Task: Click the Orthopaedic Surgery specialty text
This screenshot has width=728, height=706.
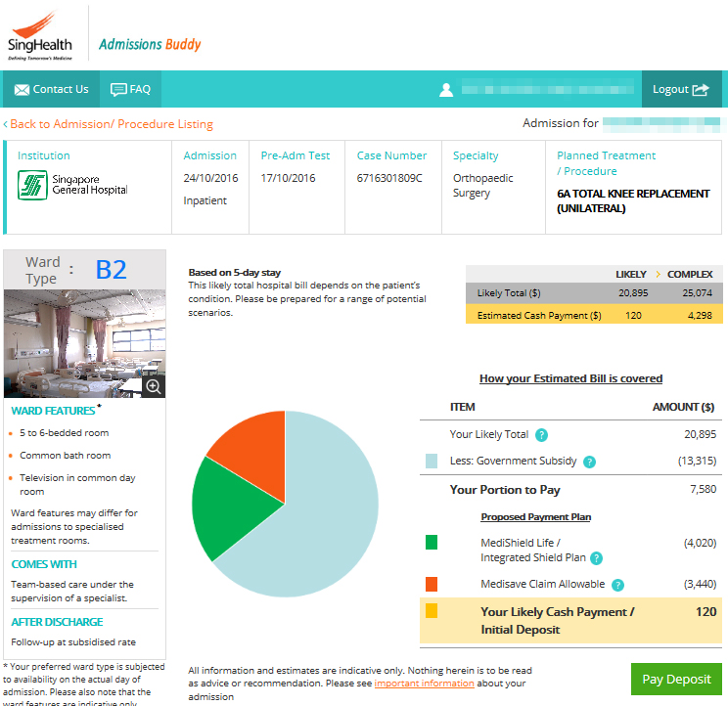Action: 482,186
